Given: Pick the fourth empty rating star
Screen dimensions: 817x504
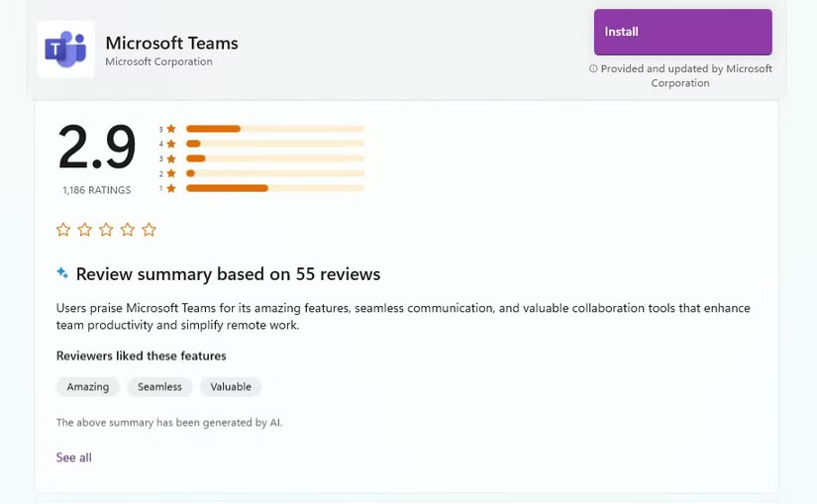Looking at the screenshot, I should pos(128,230).
